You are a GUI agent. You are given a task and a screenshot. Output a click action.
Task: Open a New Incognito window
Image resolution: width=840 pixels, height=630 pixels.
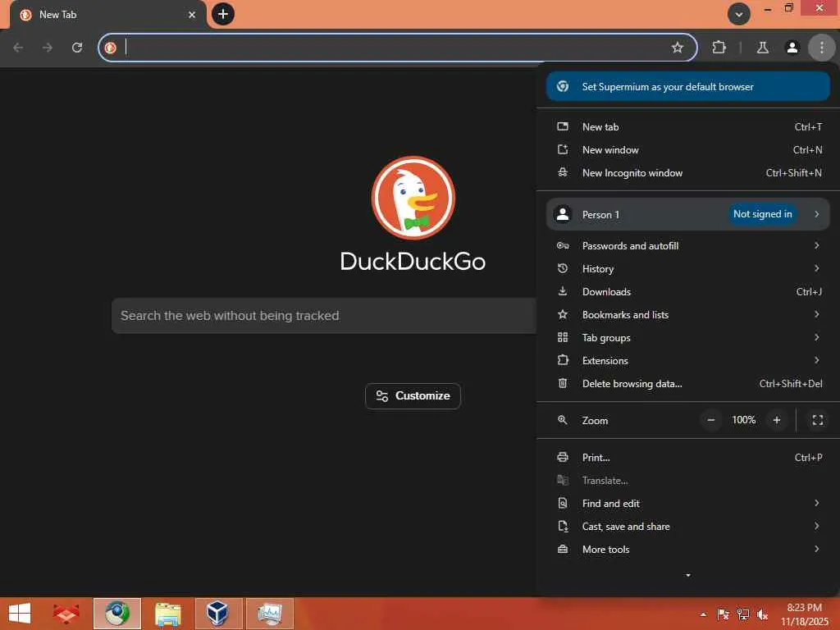(x=688, y=173)
